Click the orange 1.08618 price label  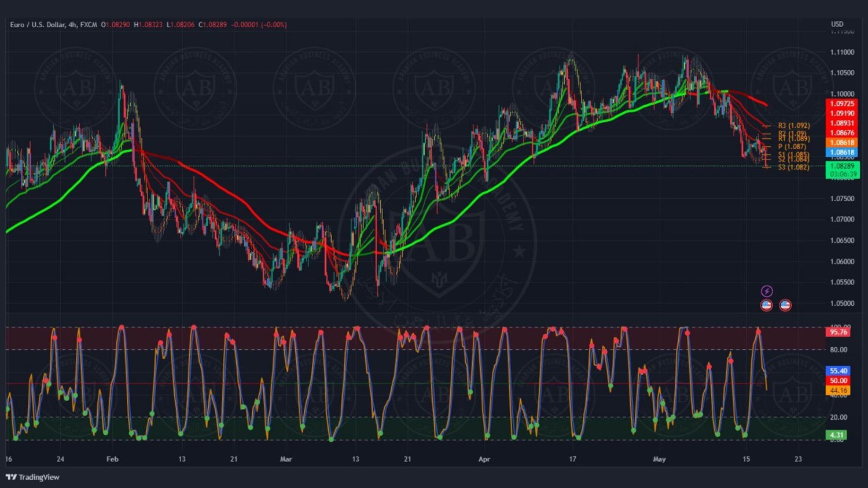(x=842, y=143)
